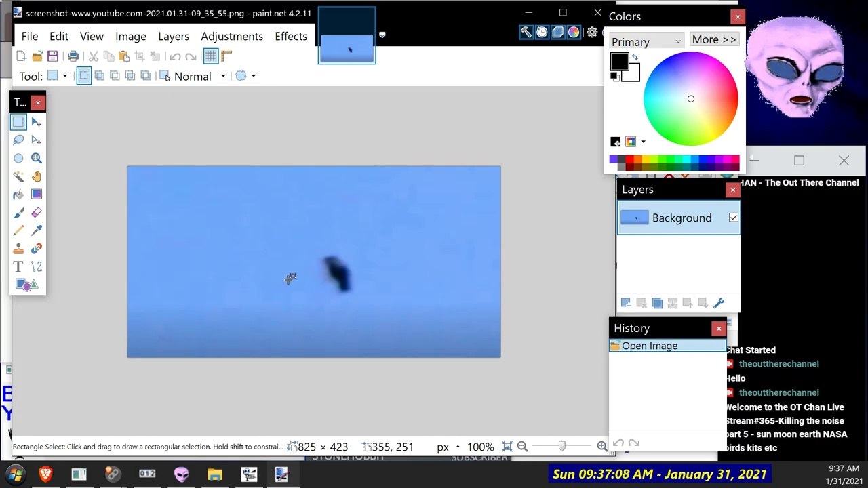Screen dimensions: 868x488
Task: Click the secondary white color swatch
Action: pyautogui.click(x=633, y=75)
